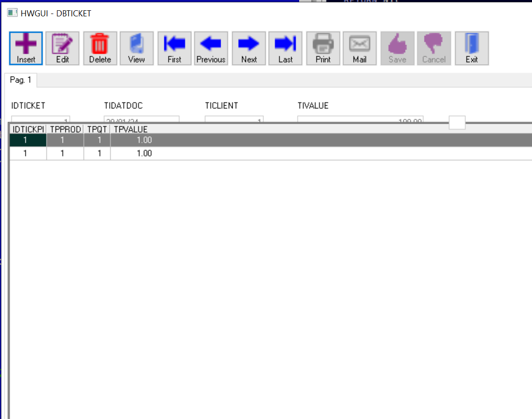Click the HWGUI - DBTICKET window title

56,13
